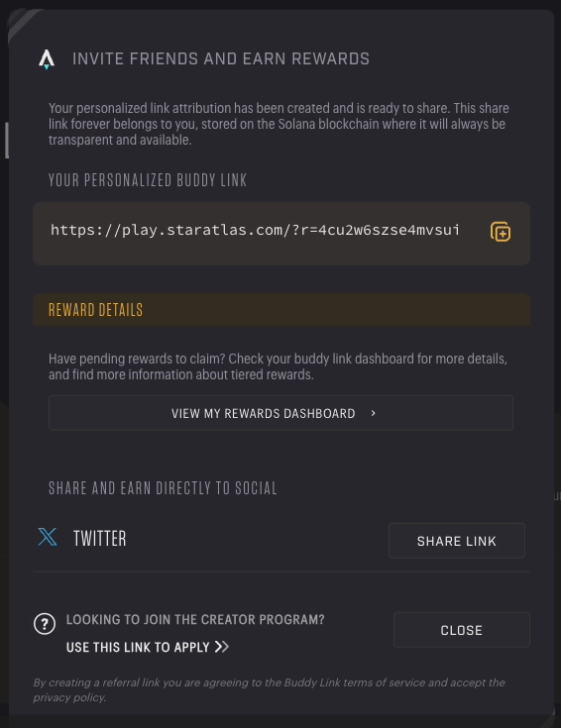Open the Buddy Link terms of service
The height and width of the screenshot is (728, 561).
pyautogui.click(x=354, y=682)
